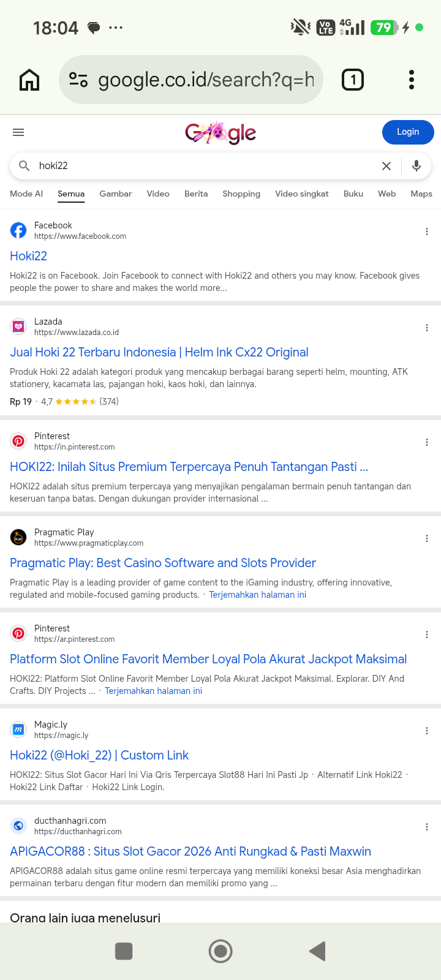Tap the Android back navigation button
441x980 pixels.
click(x=317, y=951)
